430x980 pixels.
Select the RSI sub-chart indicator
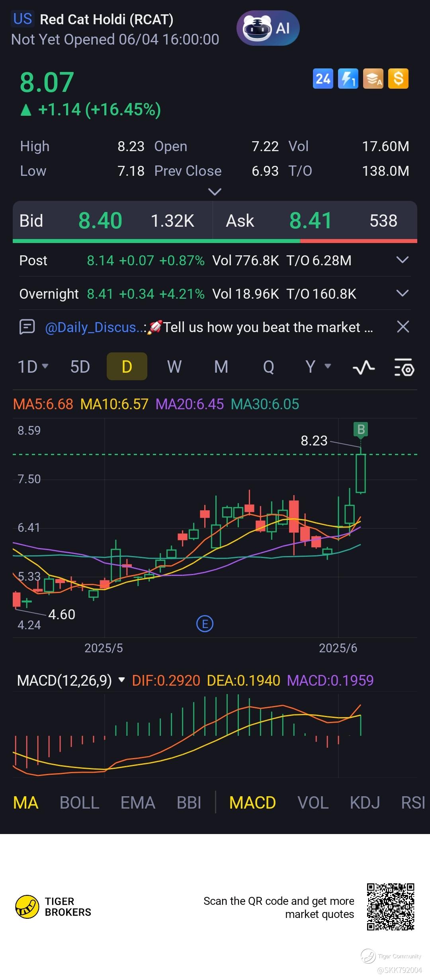tap(413, 803)
